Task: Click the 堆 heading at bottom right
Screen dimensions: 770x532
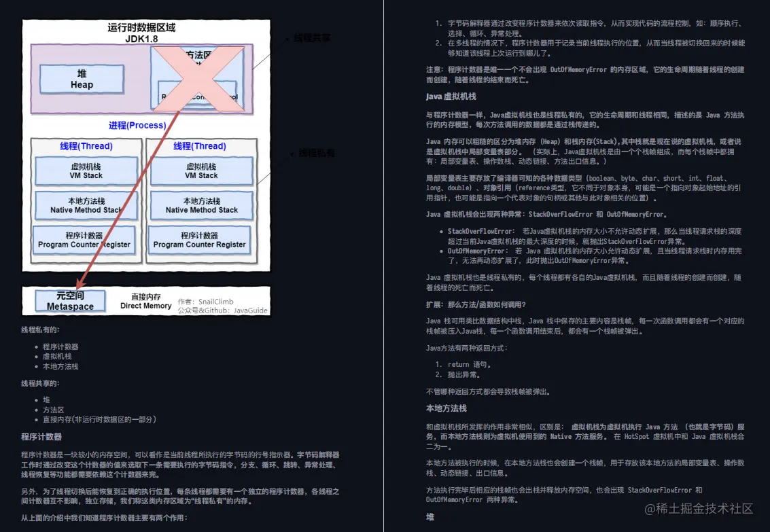Action: coord(430,516)
